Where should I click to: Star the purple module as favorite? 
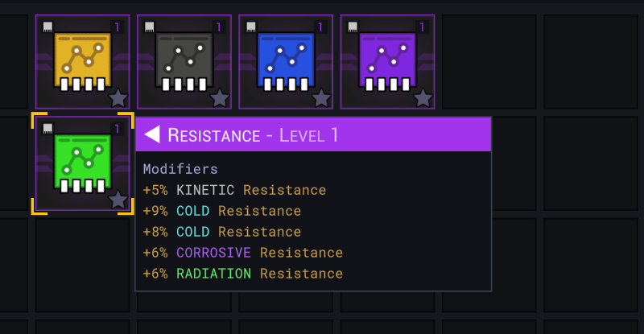(x=423, y=98)
